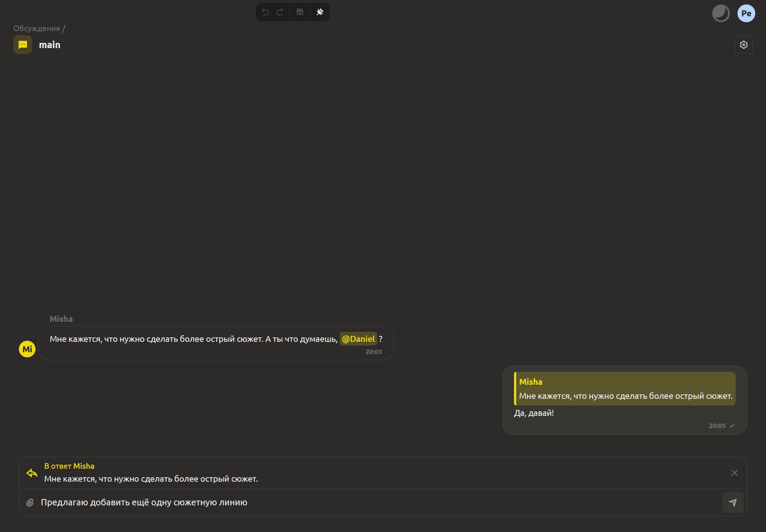Click the 20:03 timestamp
The image size is (766, 532).
coord(373,352)
